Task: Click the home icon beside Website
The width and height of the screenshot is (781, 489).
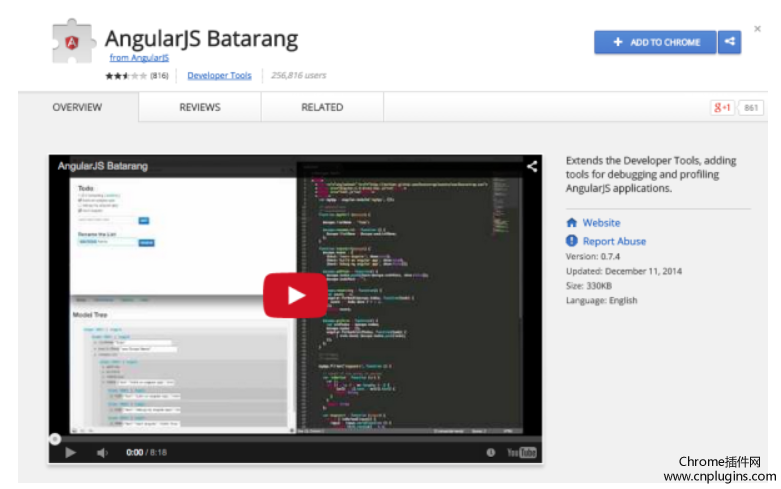Action: pos(571,223)
